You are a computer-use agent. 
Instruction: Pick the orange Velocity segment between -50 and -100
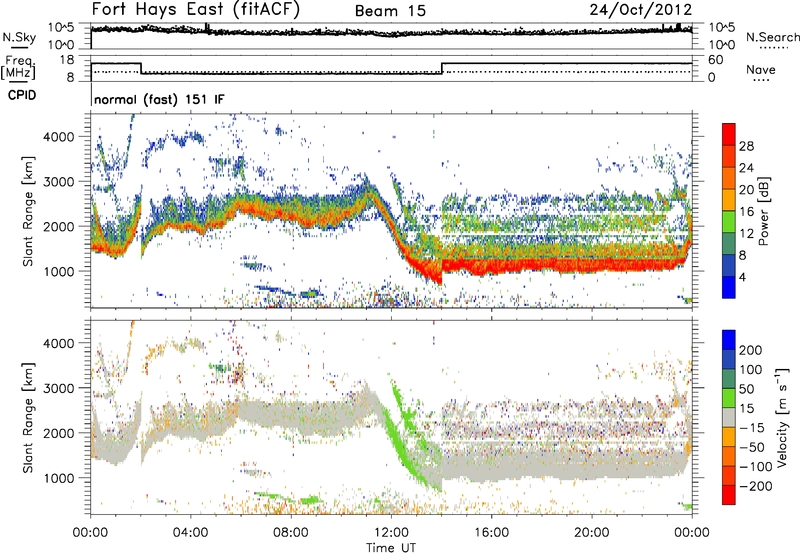(x=729, y=457)
